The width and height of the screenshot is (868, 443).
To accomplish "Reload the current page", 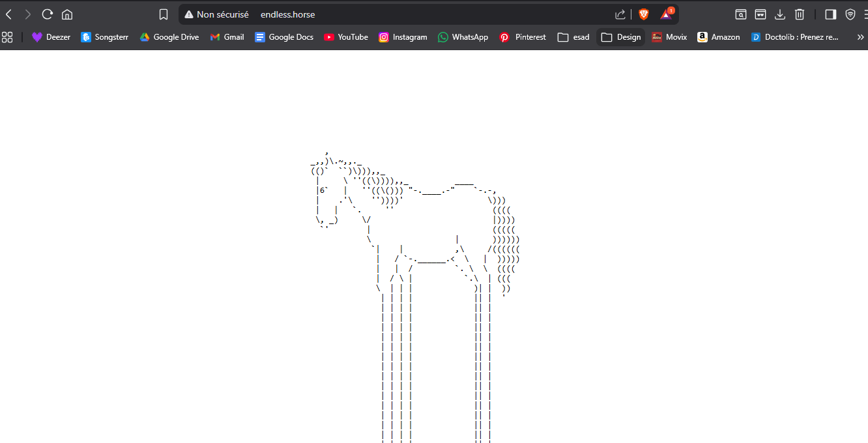I will point(47,14).
